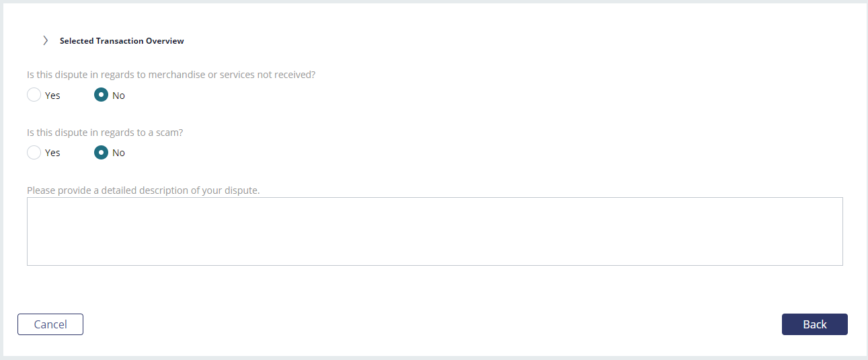Expand the Selected Transaction Overview chevron
Viewport: 868px width, 360px height.
click(45, 40)
